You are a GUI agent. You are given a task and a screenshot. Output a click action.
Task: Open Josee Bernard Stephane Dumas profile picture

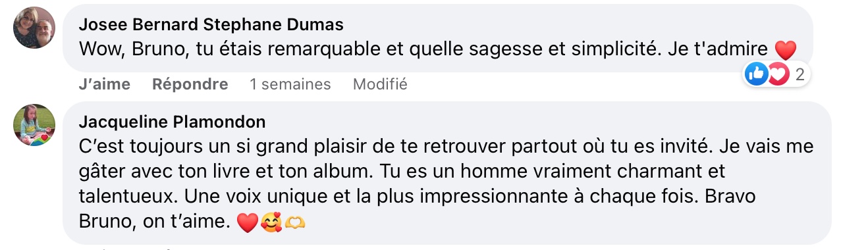coord(34,28)
